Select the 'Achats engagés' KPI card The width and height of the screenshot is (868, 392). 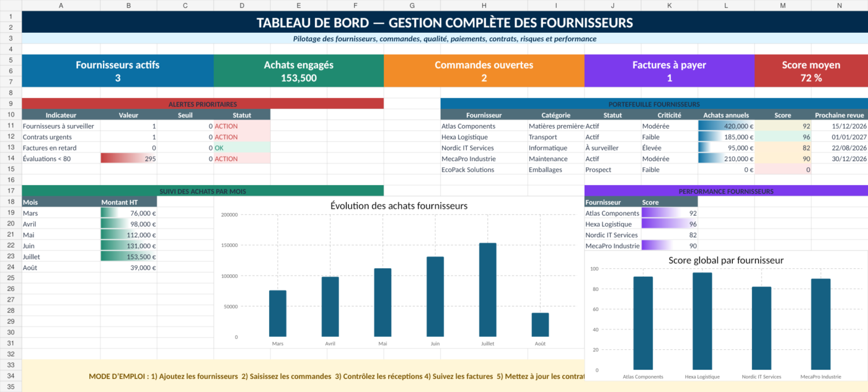tap(299, 71)
